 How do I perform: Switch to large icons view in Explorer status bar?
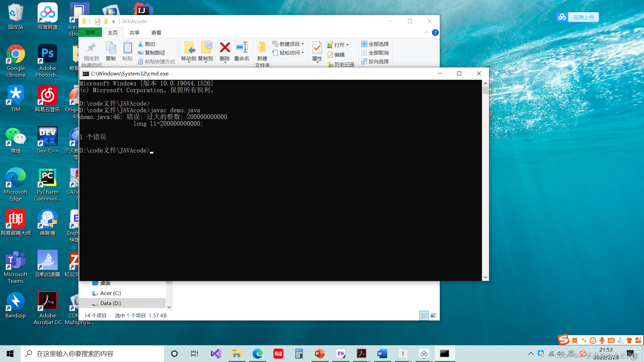coord(433,315)
